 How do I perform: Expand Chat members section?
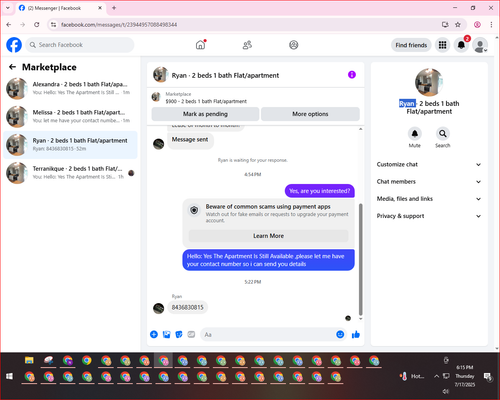click(x=429, y=182)
